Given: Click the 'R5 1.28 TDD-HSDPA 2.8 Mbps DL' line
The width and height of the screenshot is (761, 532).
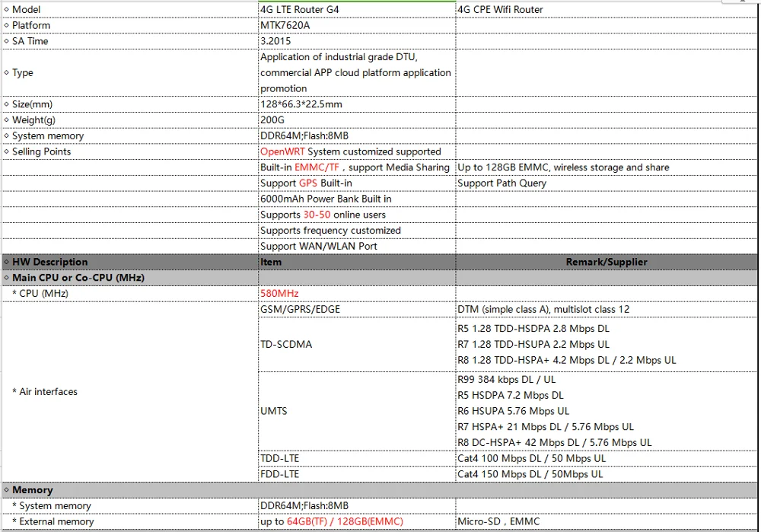Looking at the screenshot, I should click(533, 329).
